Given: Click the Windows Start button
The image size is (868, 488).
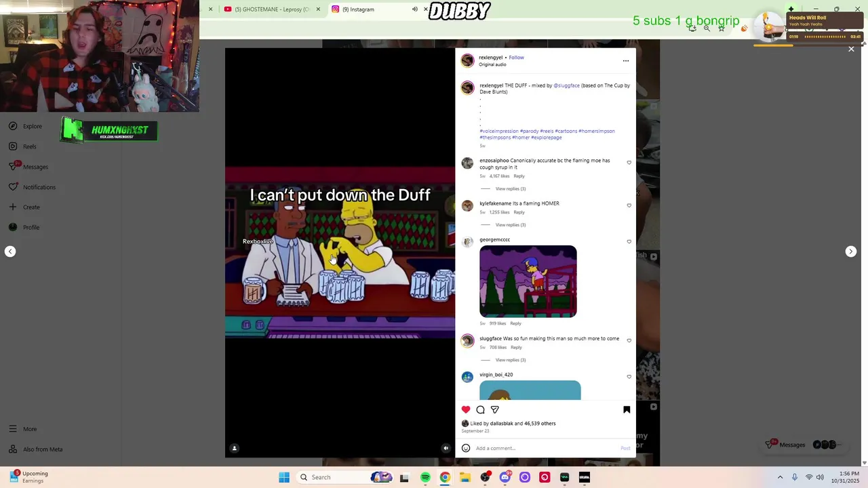Looking at the screenshot, I should tap(284, 477).
